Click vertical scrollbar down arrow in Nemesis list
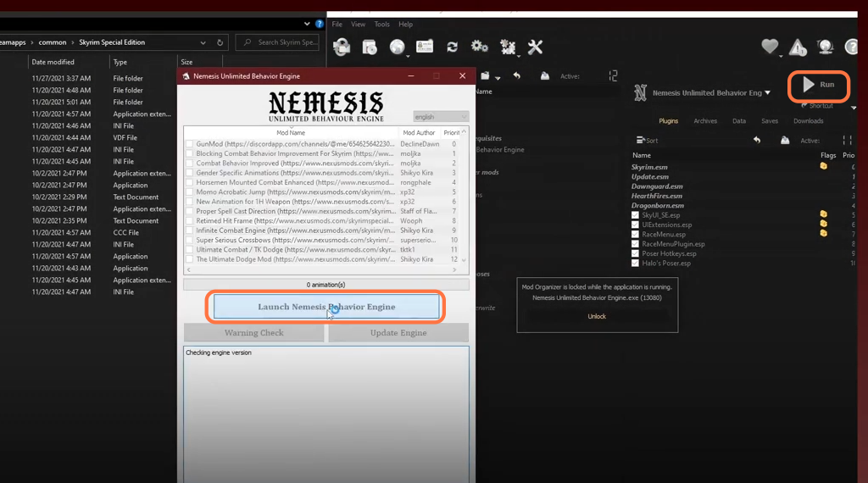Image resolution: width=868 pixels, height=483 pixels. 464,260
